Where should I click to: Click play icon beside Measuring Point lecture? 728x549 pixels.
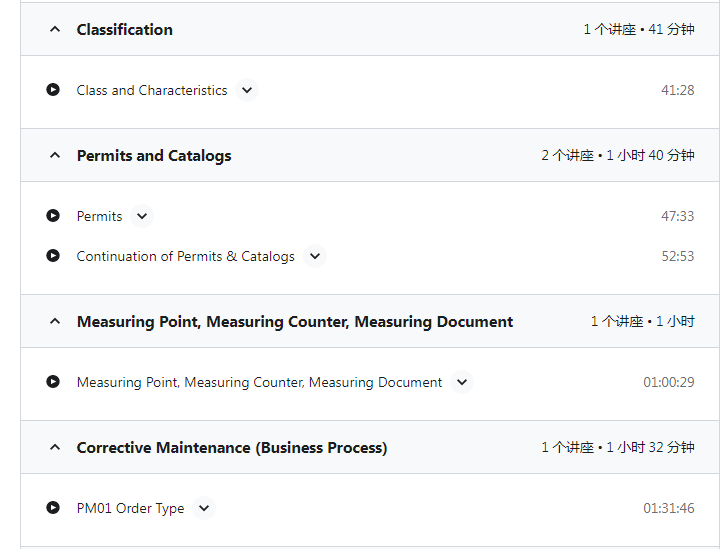(x=53, y=382)
